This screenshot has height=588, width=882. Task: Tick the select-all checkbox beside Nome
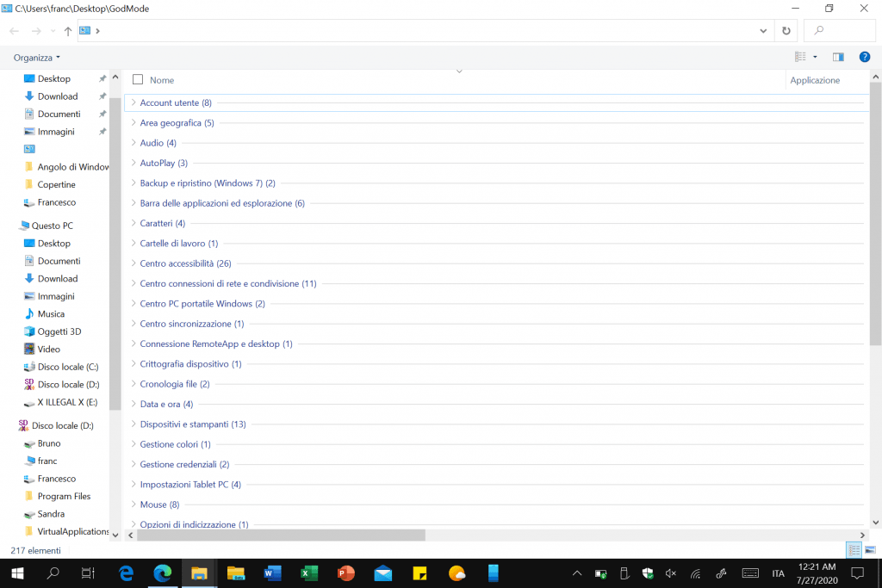pos(138,80)
